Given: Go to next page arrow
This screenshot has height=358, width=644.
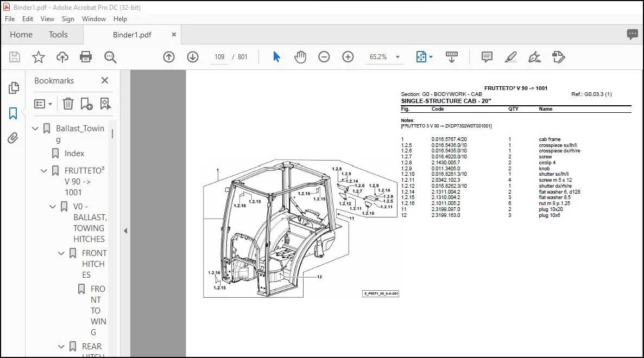Looking at the screenshot, I should 193,57.
